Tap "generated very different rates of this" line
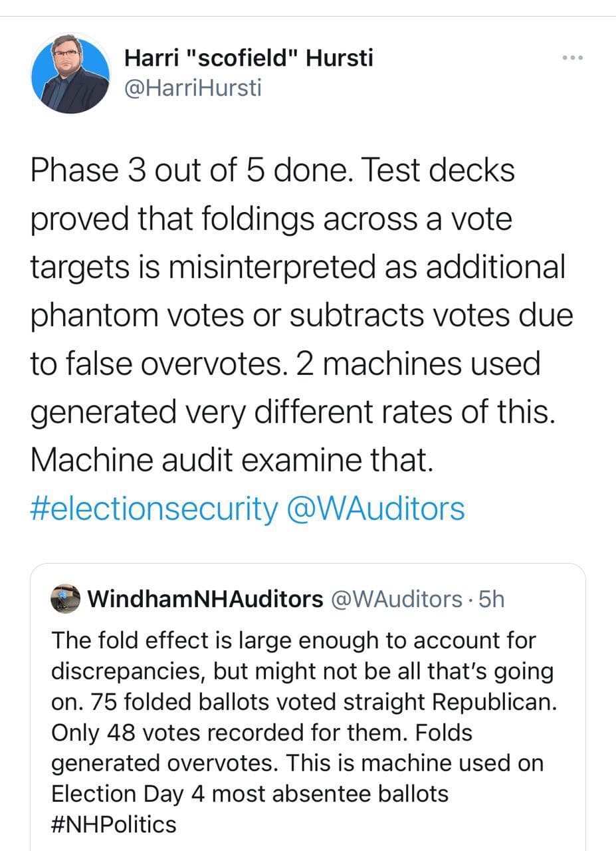Screen dimensions: 616x851 292,413
